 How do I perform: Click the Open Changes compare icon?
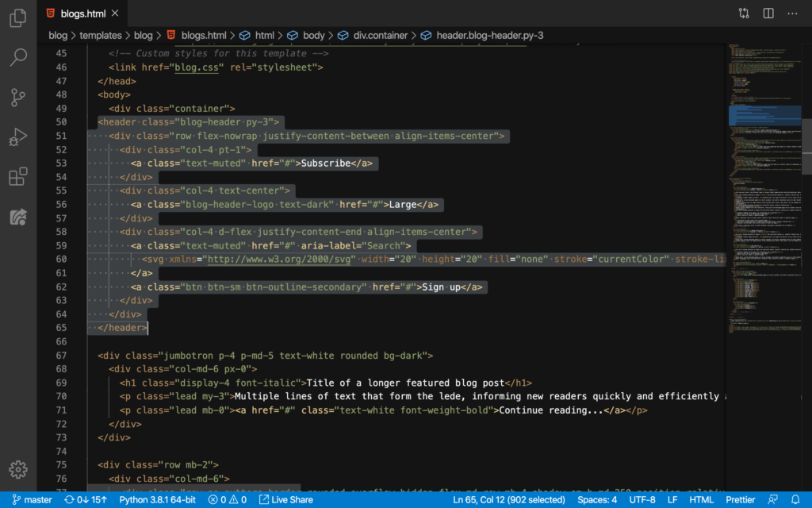pyautogui.click(x=744, y=13)
